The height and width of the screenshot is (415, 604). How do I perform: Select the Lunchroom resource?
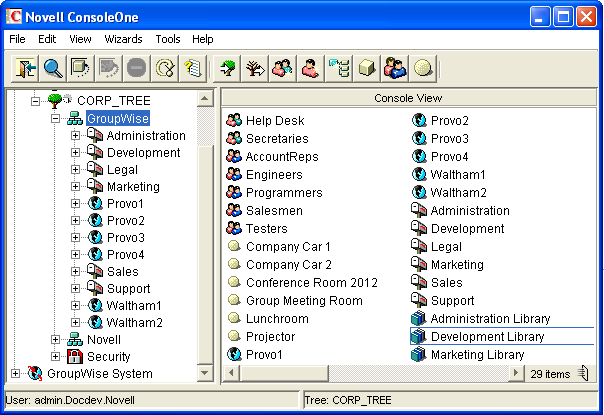277,318
